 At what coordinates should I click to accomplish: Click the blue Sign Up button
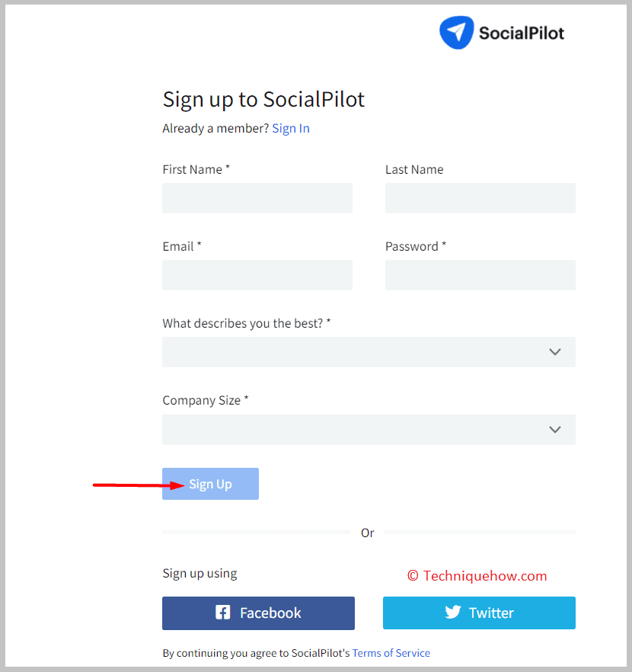[x=210, y=484]
